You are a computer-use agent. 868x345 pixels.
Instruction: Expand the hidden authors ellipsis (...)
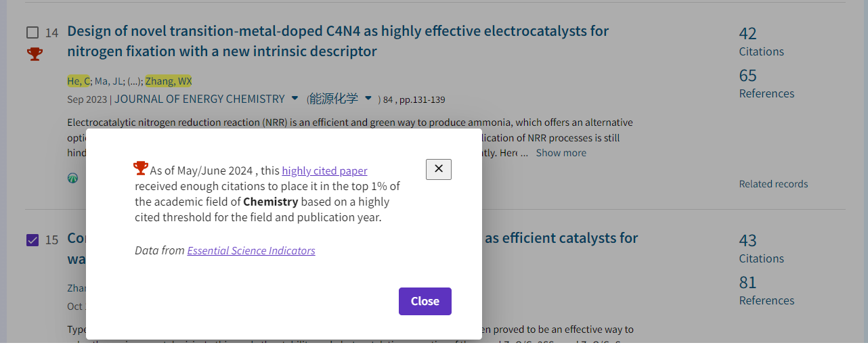point(134,81)
